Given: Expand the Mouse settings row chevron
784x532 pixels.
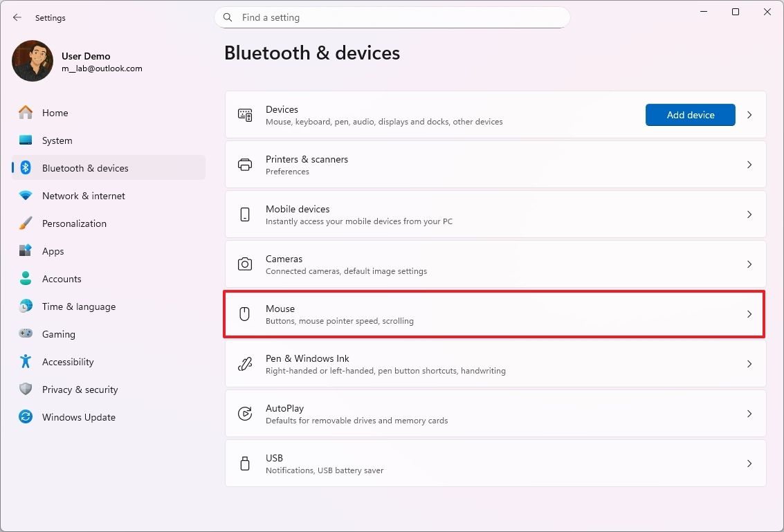Looking at the screenshot, I should point(749,313).
